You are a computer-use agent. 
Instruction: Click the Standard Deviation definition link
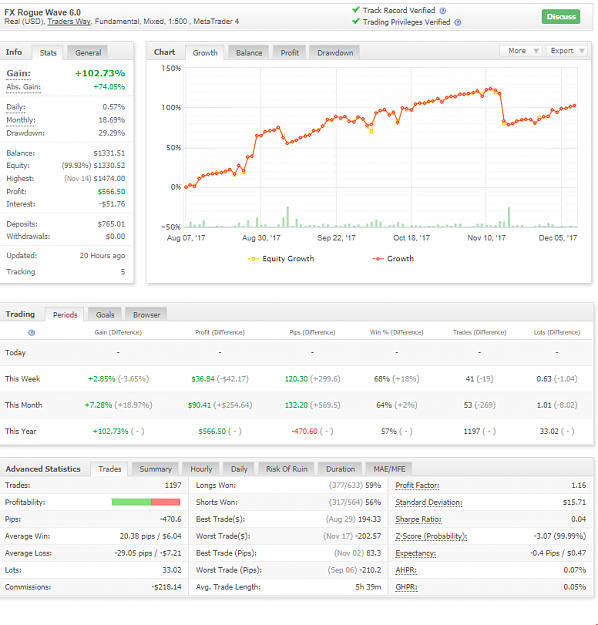click(429, 503)
